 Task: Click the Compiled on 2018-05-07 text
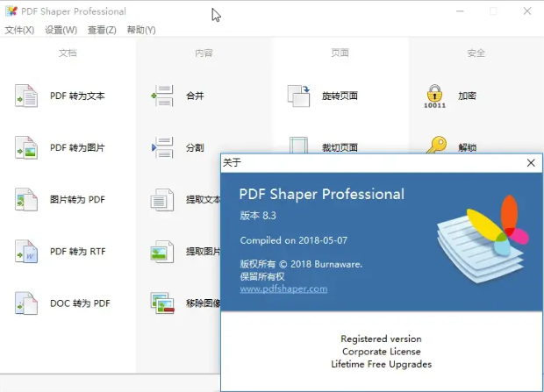(294, 240)
